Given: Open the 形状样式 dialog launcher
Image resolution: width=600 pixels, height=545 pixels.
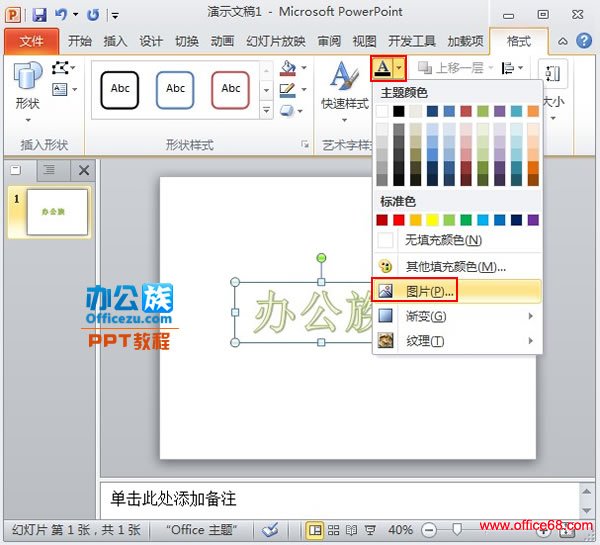Looking at the screenshot, I should pyautogui.click(x=305, y=144).
